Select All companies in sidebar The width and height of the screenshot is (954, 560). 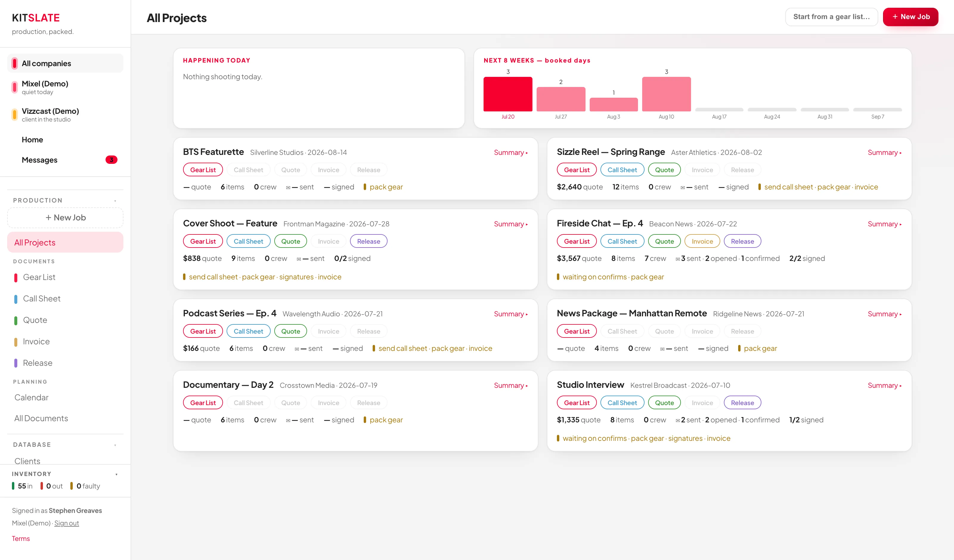[x=65, y=63]
